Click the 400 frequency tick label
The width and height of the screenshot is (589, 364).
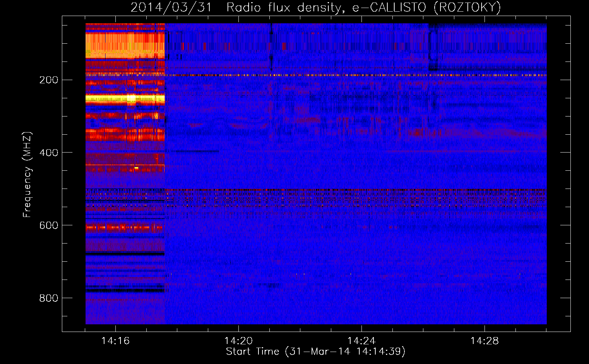point(49,153)
